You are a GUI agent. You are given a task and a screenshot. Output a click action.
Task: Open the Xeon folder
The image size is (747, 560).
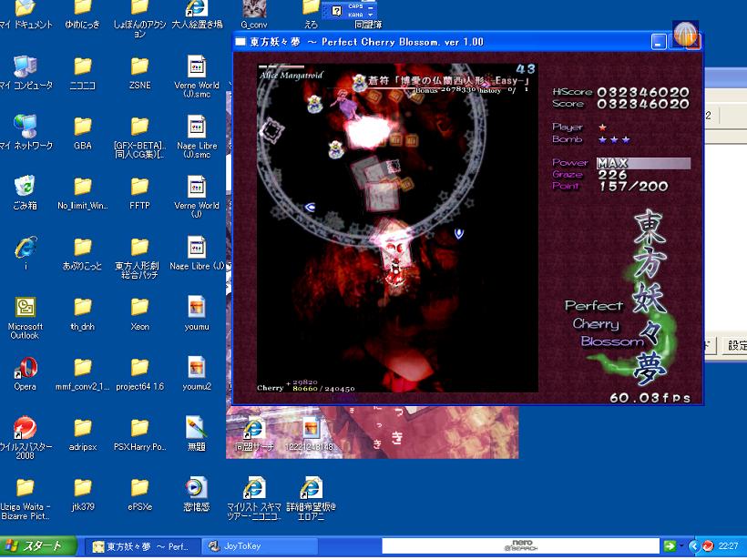click(x=139, y=313)
